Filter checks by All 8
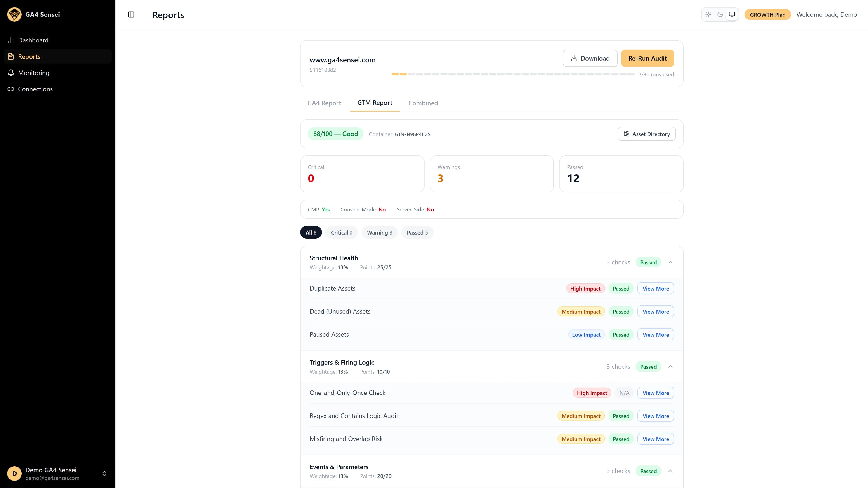Screen dimensions: 868x488 (x=311, y=232)
